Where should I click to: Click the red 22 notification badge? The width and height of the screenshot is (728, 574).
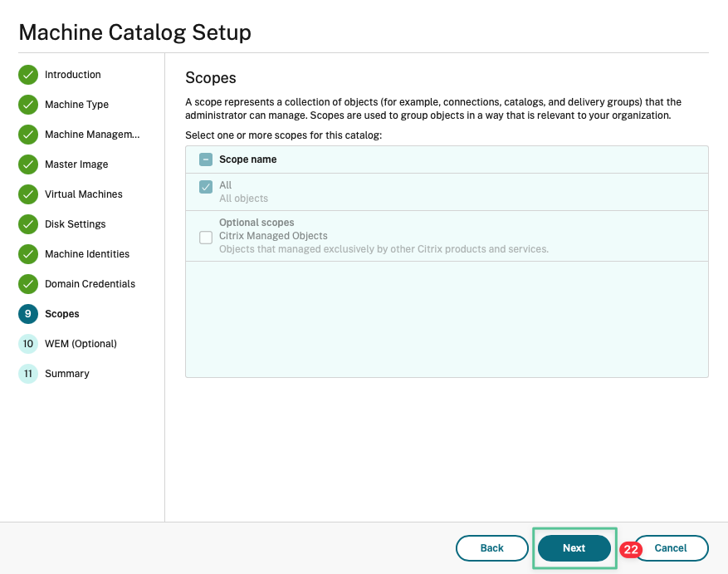point(631,550)
